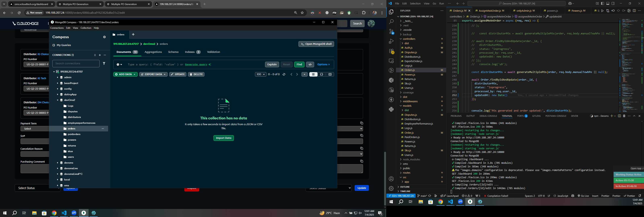Toggle VS Code bottom panel layout button

(608, 3)
